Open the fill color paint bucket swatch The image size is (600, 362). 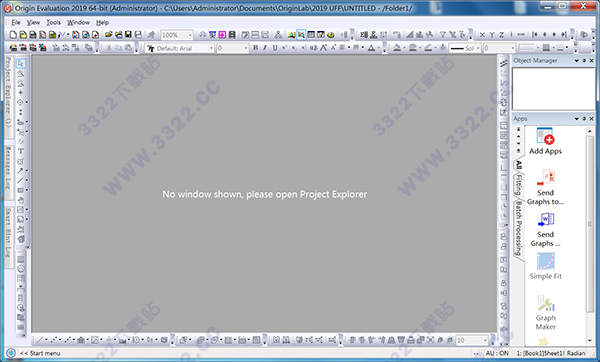coord(397,48)
